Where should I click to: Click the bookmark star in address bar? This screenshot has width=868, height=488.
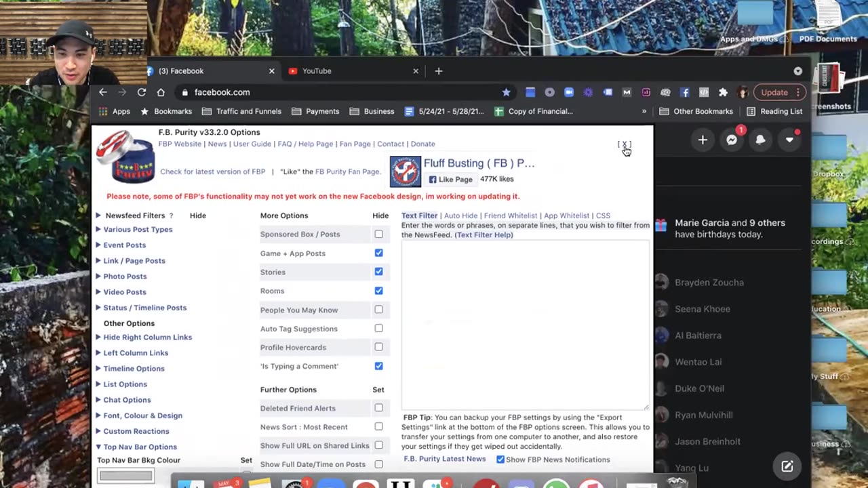pos(506,92)
